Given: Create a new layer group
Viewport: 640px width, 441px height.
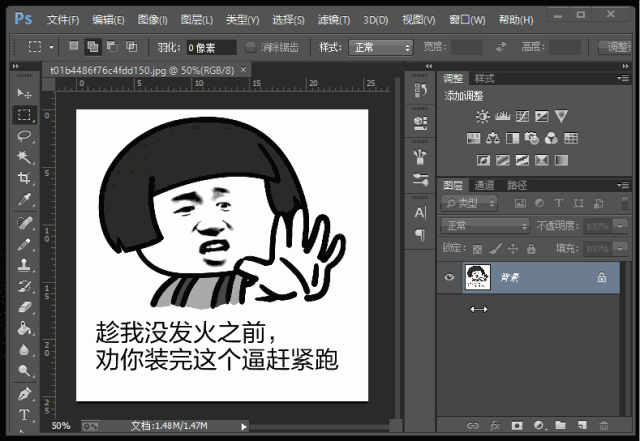Looking at the screenshot, I should 560,425.
